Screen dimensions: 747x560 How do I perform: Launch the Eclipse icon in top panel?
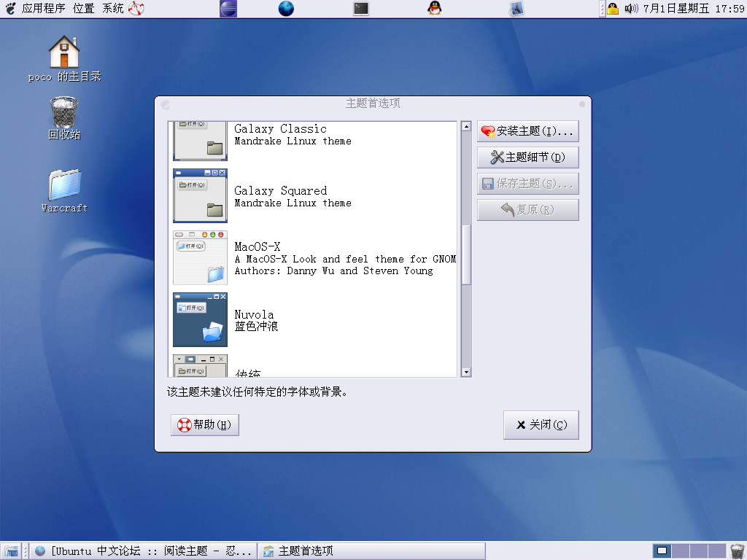[x=228, y=8]
